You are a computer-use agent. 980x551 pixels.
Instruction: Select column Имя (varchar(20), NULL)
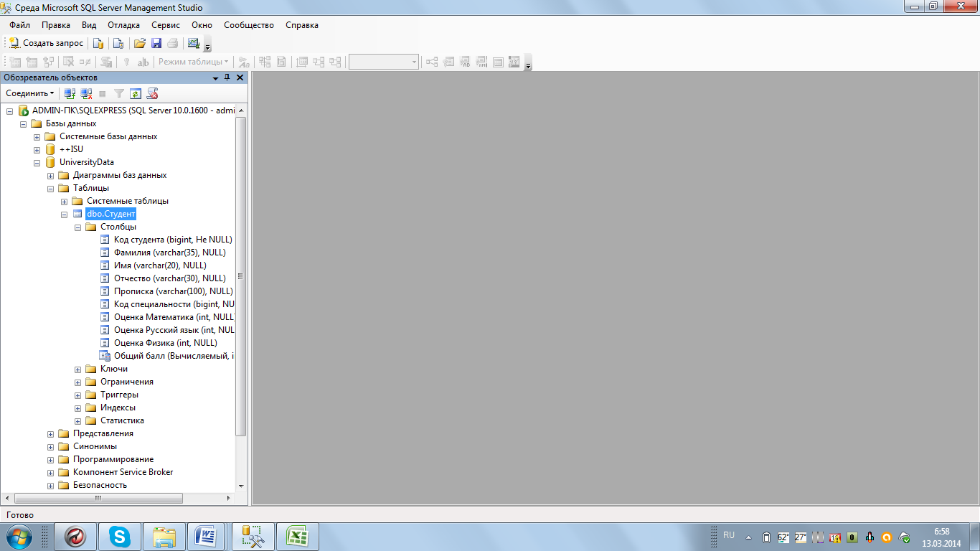pos(160,265)
